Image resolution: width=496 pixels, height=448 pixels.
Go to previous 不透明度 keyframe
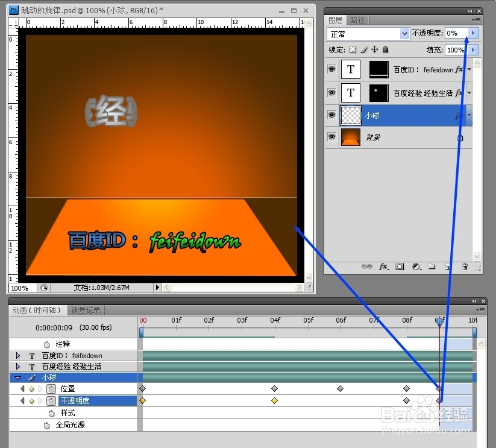point(22,401)
